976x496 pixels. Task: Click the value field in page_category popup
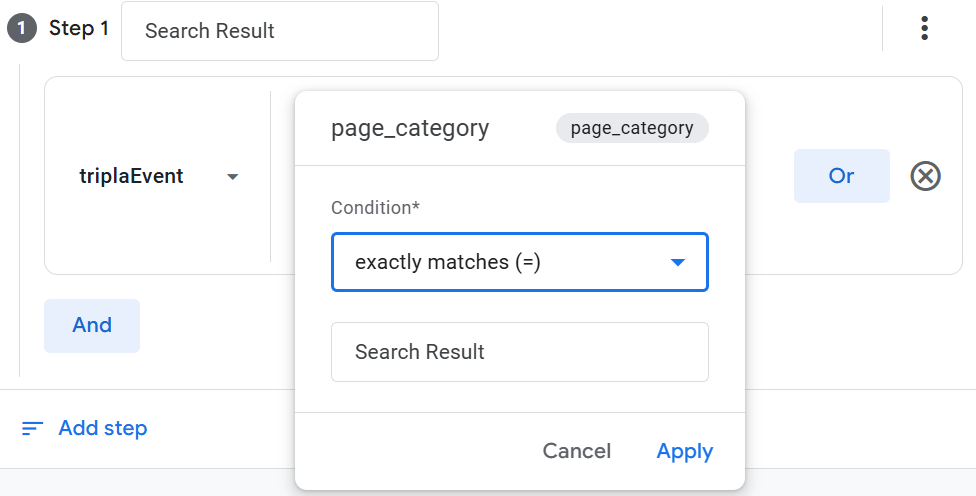pos(519,352)
